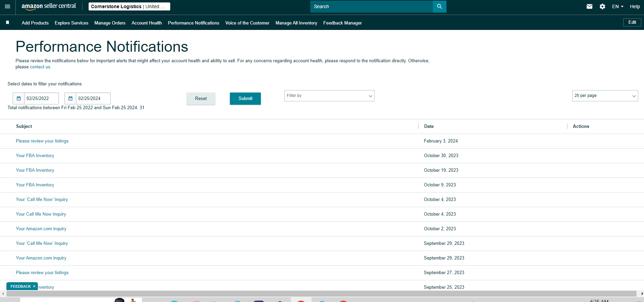Focus the Search input field
644x302 pixels.
[371, 6]
